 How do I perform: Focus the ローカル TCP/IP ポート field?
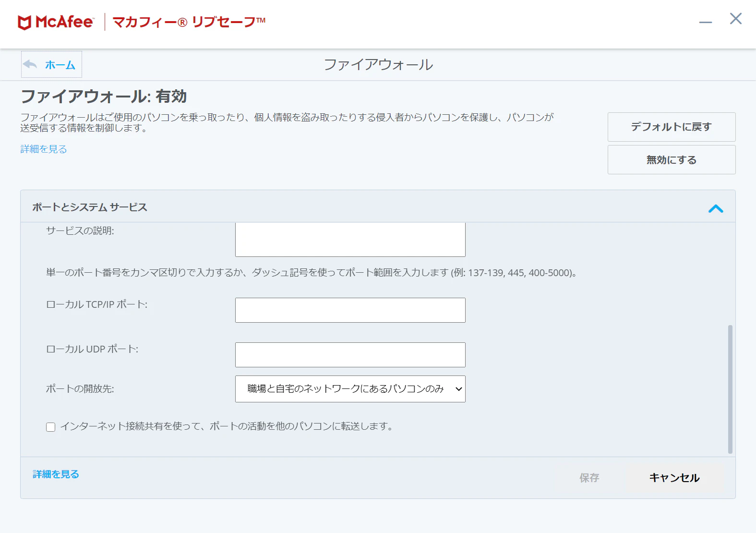click(x=350, y=310)
